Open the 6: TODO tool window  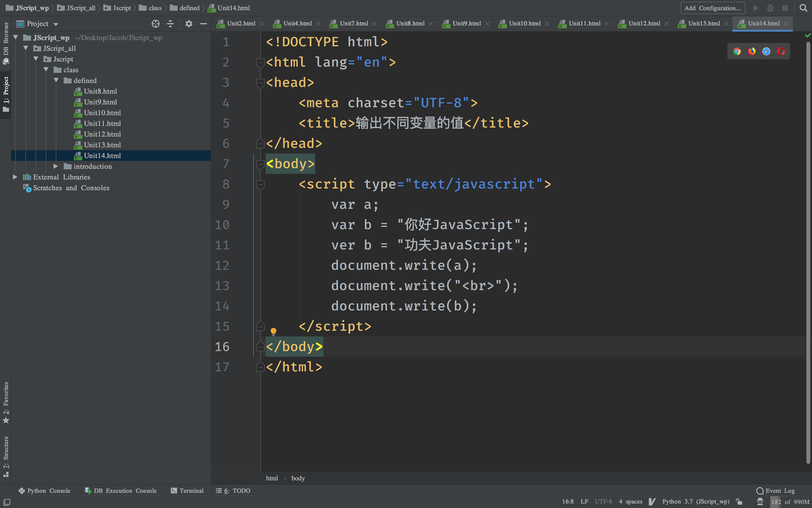pos(233,491)
